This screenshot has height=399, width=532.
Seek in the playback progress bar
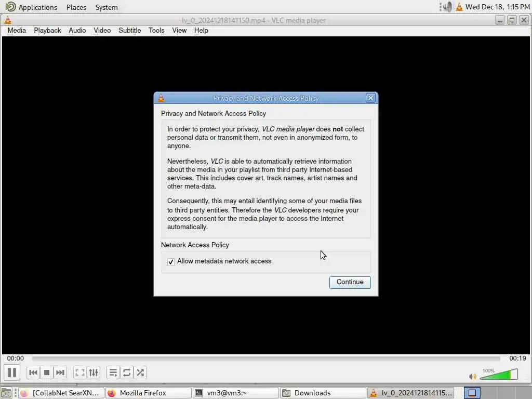266,358
